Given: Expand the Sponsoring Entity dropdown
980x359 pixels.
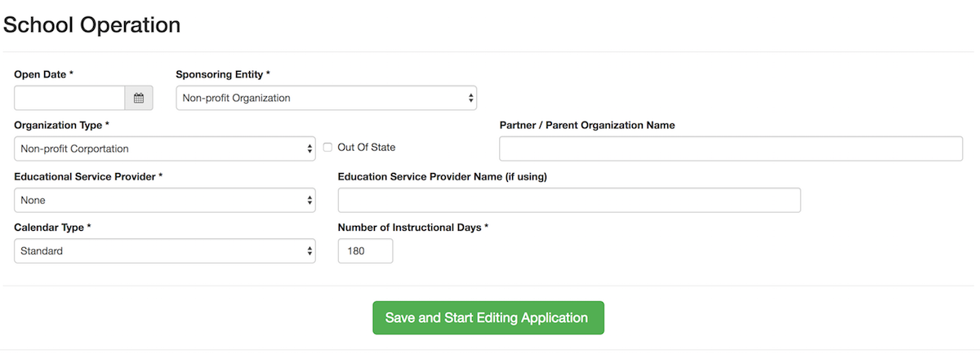Looking at the screenshot, I should [x=327, y=98].
